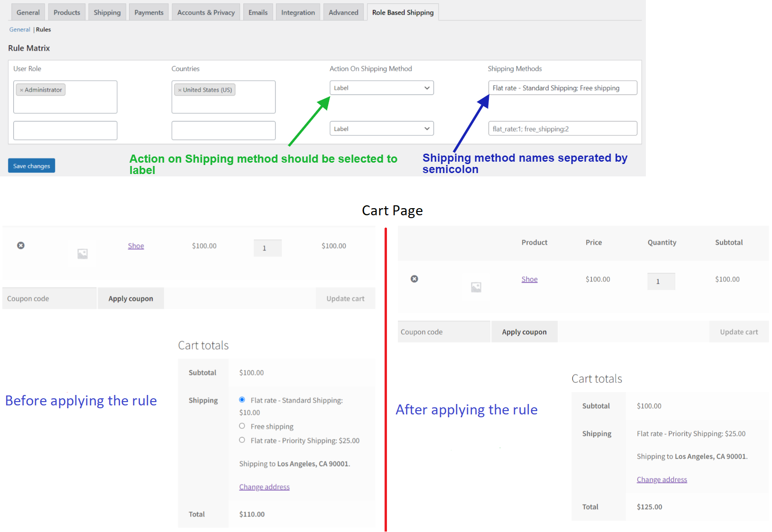Viewport: 772px width, 532px height.
Task: Click Apply coupon in left cart
Action: (131, 298)
